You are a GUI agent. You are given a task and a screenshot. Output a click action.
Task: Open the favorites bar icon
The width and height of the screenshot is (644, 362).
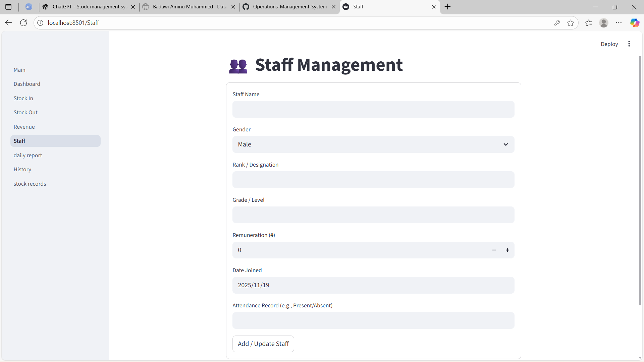click(x=589, y=22)
